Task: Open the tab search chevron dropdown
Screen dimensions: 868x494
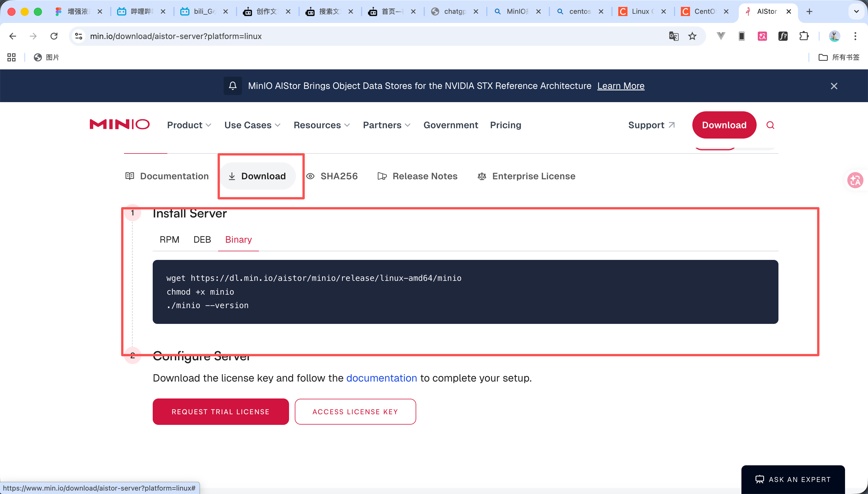Action: pos(856,11)
